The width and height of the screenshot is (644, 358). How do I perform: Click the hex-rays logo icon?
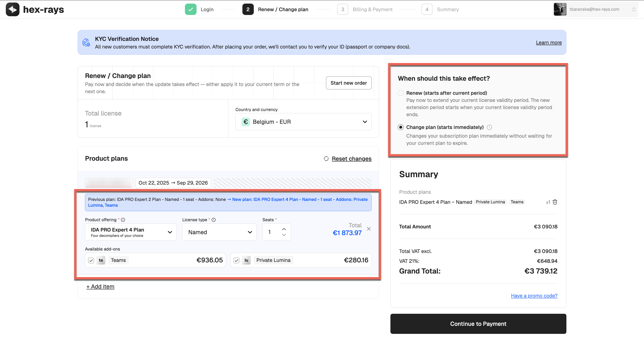click(13, 9)
